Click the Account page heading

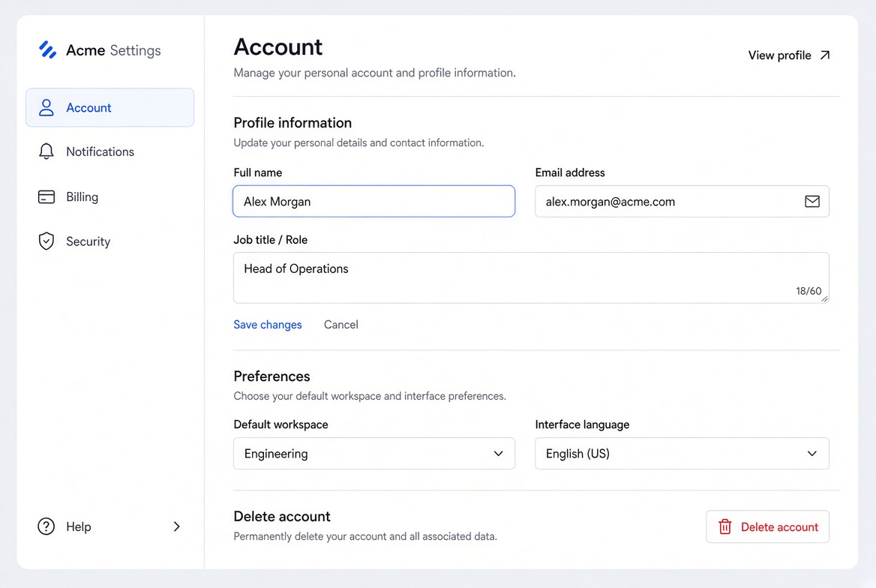click(278, 47)
